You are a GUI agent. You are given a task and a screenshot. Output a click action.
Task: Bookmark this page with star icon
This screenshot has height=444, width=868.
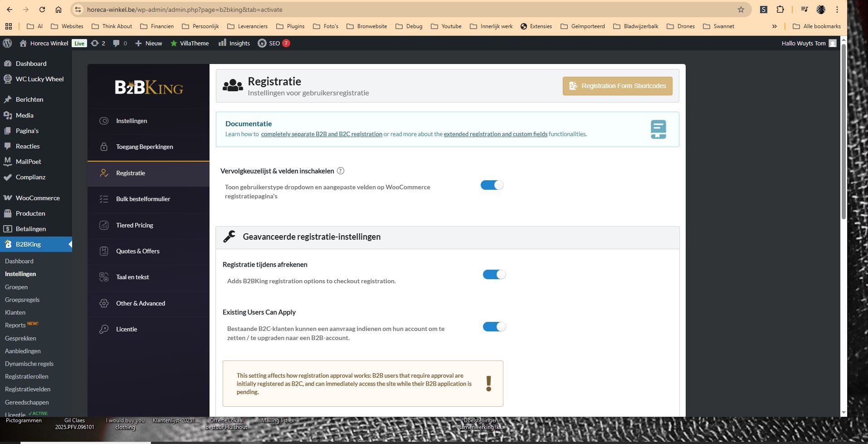click(741, 10)
